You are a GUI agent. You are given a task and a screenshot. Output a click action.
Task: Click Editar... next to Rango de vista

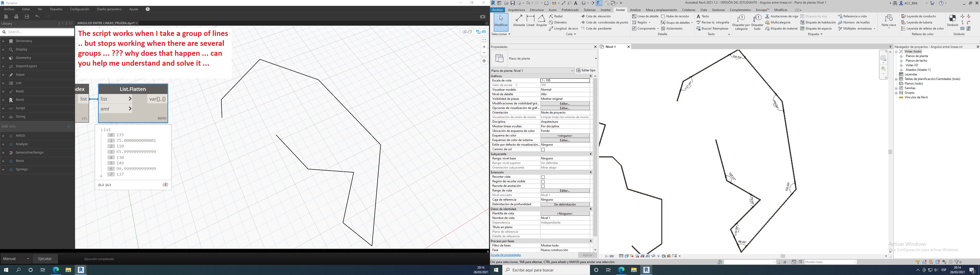565,190
